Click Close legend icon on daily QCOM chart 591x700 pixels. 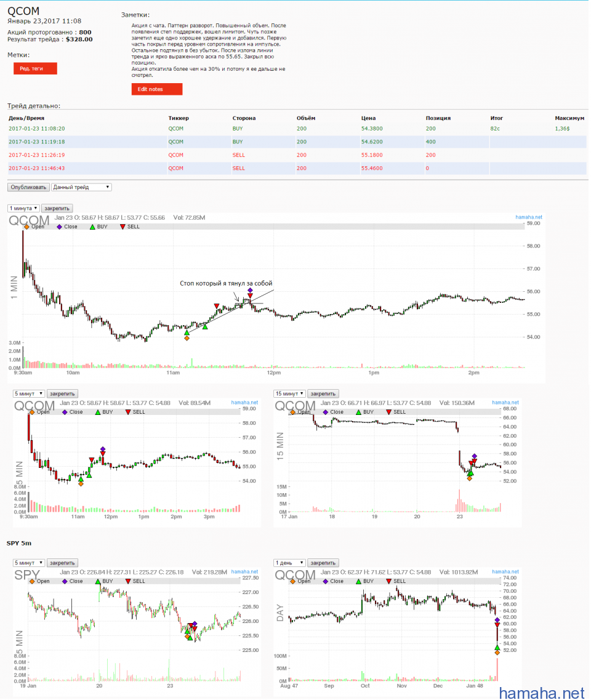pyautogui.click(x=326, y=581)
